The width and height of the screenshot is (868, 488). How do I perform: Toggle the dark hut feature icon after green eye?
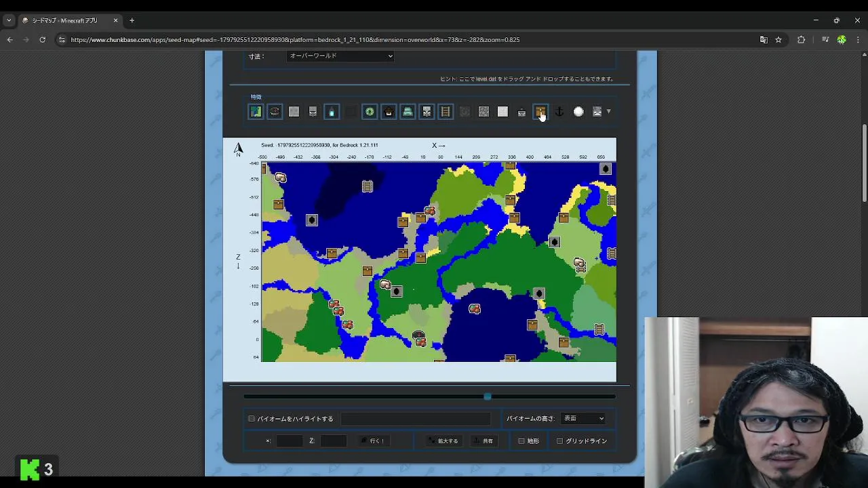click(389, 112)
